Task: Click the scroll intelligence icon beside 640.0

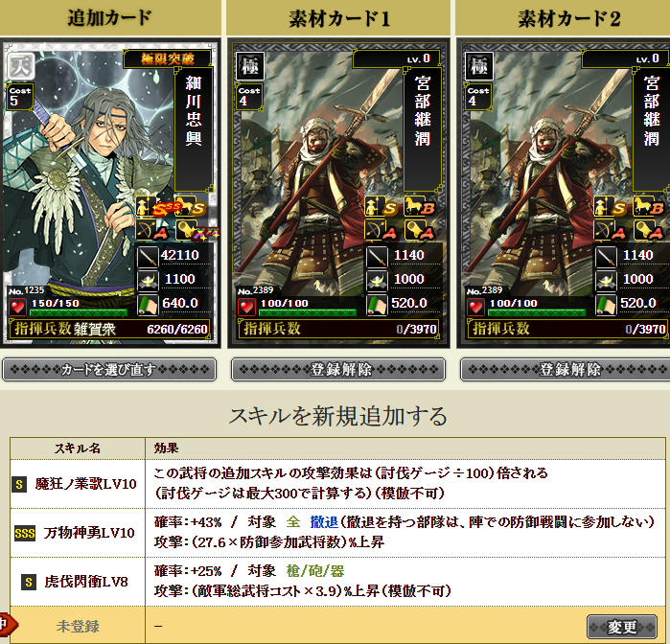Action: 148,305
